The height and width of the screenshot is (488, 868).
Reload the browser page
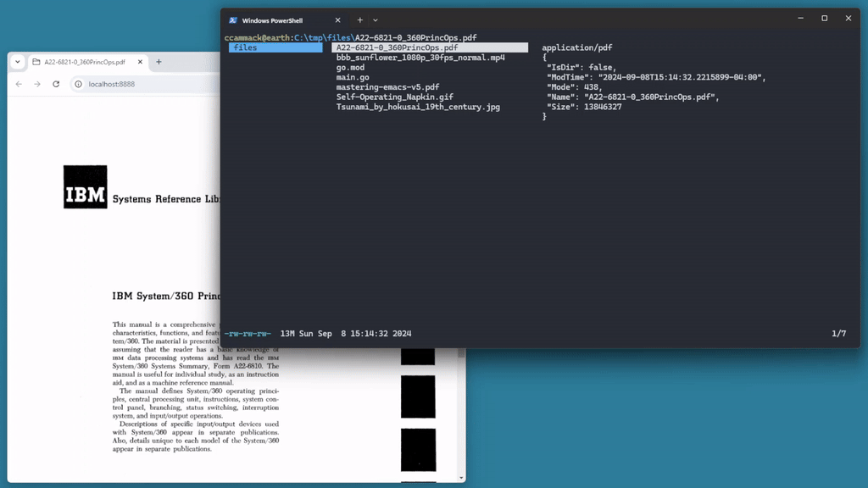pyautogui.click(x=56, y=84)
